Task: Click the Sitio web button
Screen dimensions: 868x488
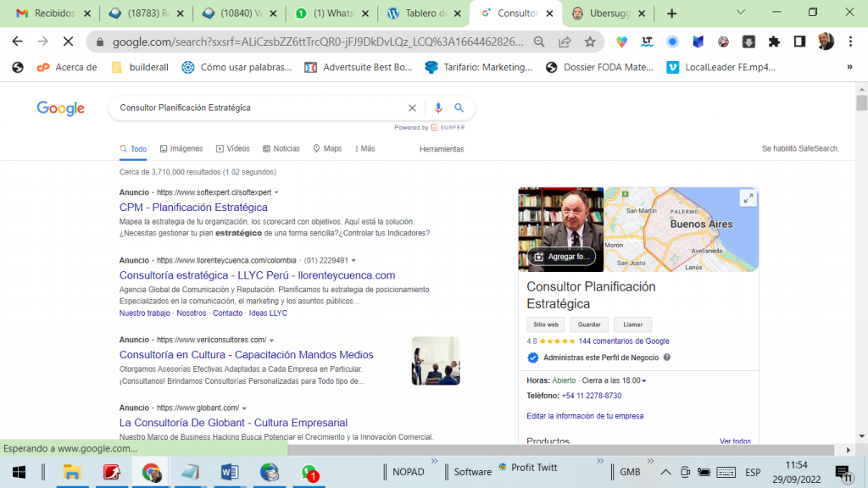Action: tap(546, 324)
